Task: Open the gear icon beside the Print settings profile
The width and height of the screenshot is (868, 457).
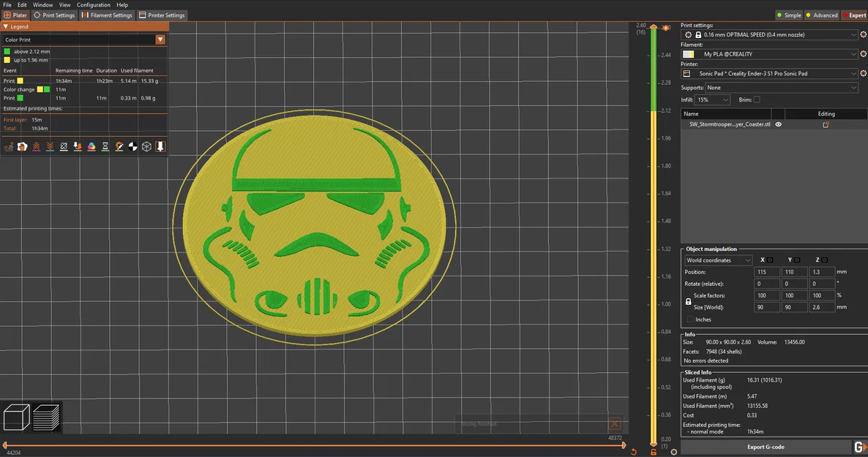Action: (x=863, y=34)
